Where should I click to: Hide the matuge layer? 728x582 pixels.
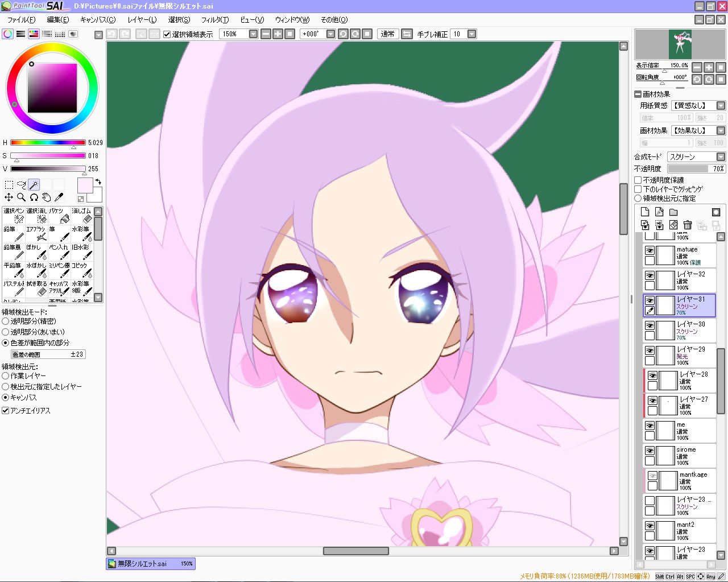click(650, 250)
